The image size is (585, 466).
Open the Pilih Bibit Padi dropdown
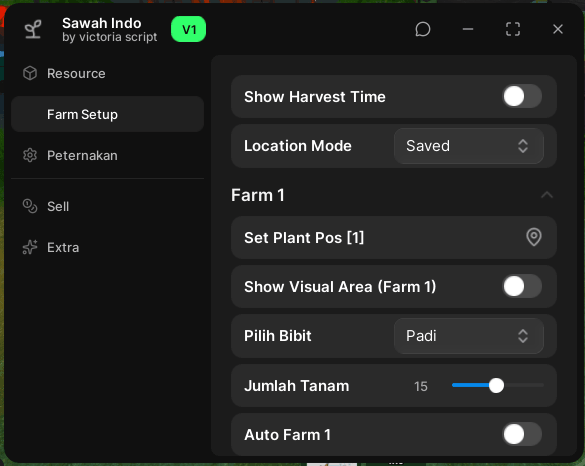pos(469,336)
